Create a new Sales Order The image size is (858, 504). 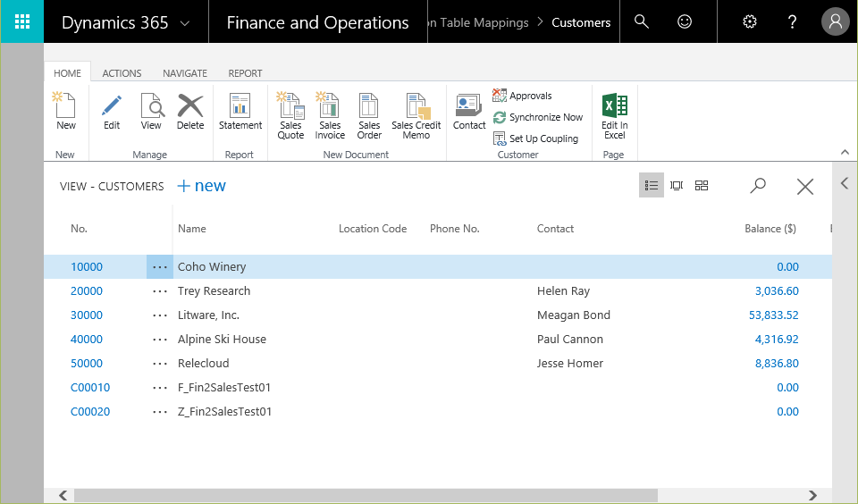(x=369, y=116)
